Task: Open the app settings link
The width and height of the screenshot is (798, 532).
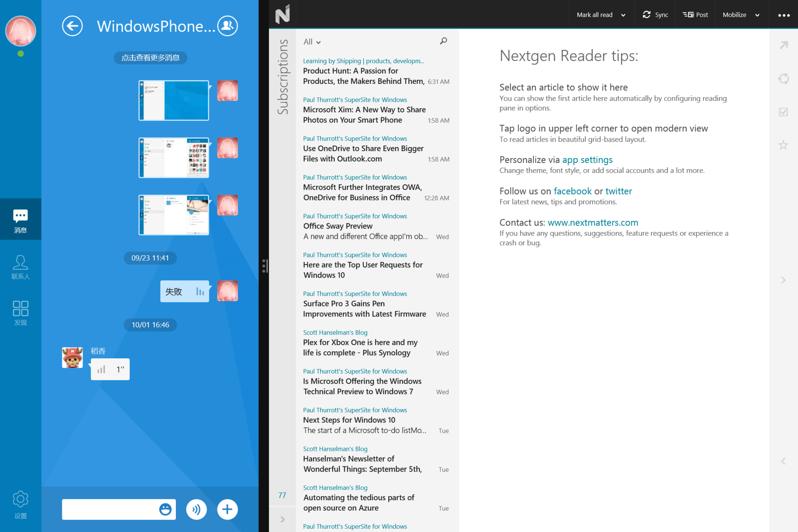Action: 587,160
